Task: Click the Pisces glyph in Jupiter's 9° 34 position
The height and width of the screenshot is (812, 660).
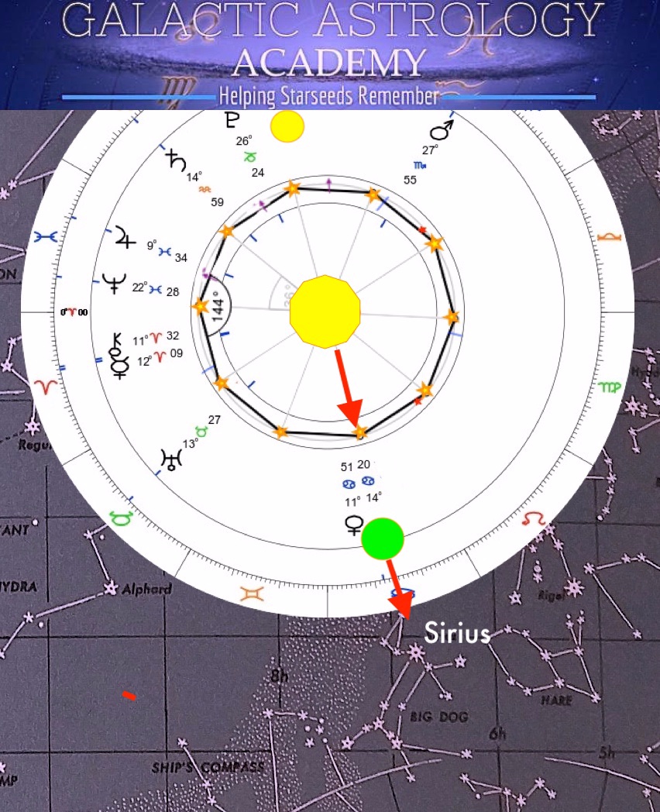Action: [164, 252]
